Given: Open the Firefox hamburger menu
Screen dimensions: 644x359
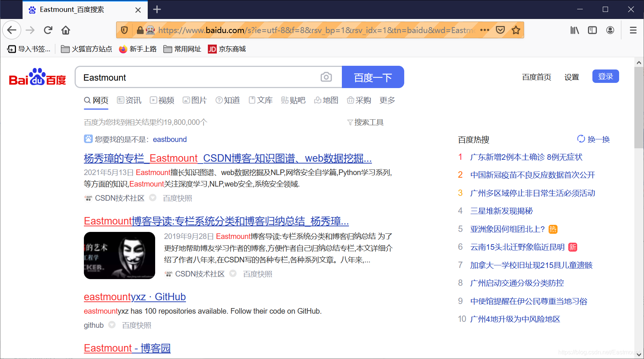Looking at the screenshot, I should (x=633, y=30).
